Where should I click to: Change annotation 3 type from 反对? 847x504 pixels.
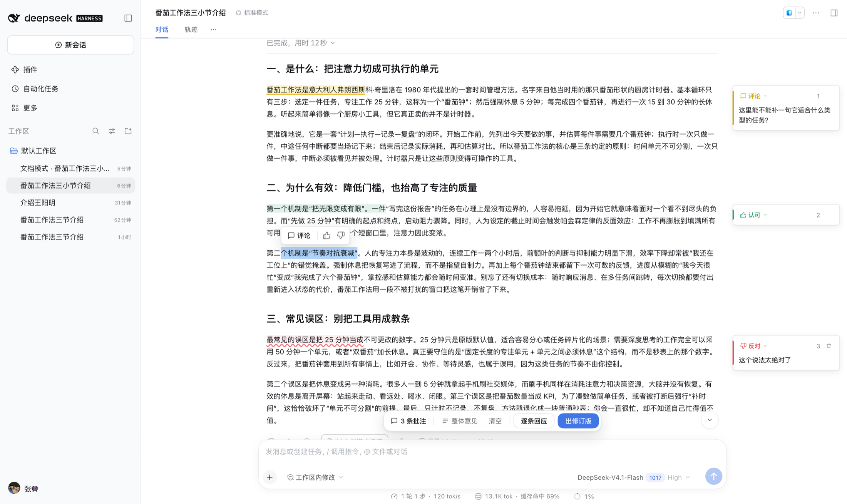click(753, 346)
